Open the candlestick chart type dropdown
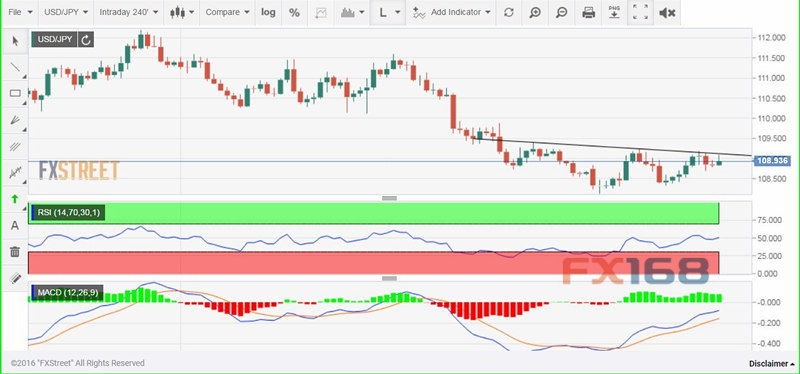 tap(181, 12)
